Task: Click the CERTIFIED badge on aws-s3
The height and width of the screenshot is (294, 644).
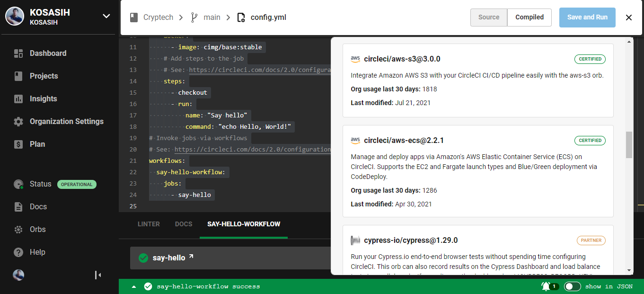Action: 590,59
